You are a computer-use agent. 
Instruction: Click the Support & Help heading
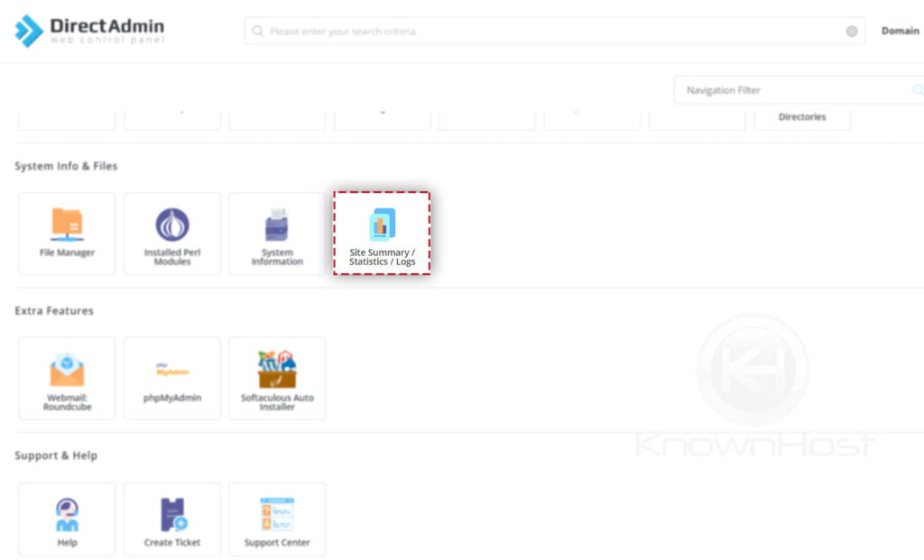[x=56, y=455]
